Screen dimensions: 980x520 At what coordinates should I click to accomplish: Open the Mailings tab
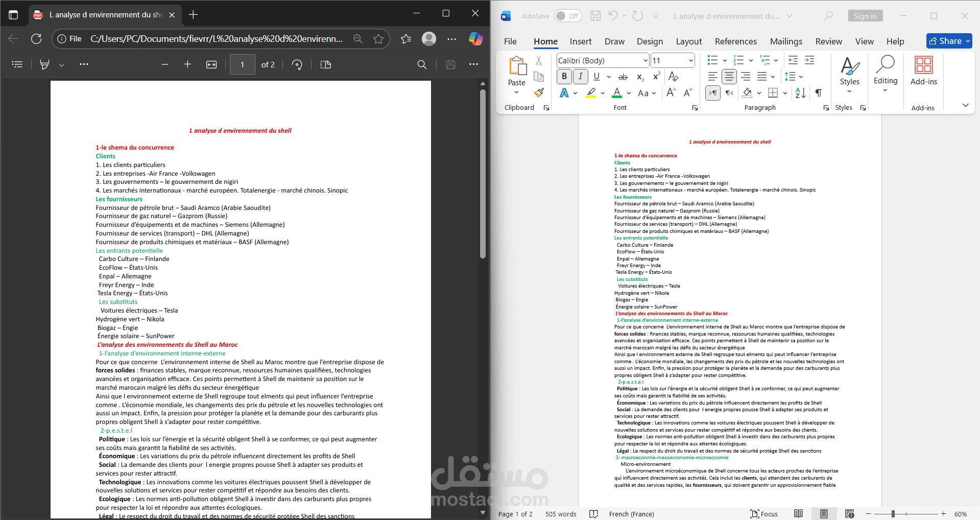786,41
